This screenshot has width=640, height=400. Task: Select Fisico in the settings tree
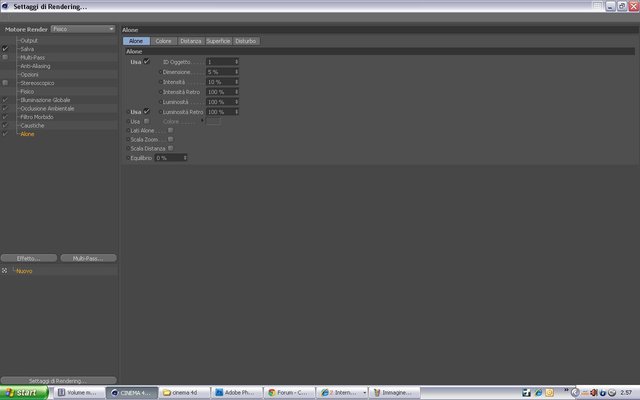(x=27, y=91)
